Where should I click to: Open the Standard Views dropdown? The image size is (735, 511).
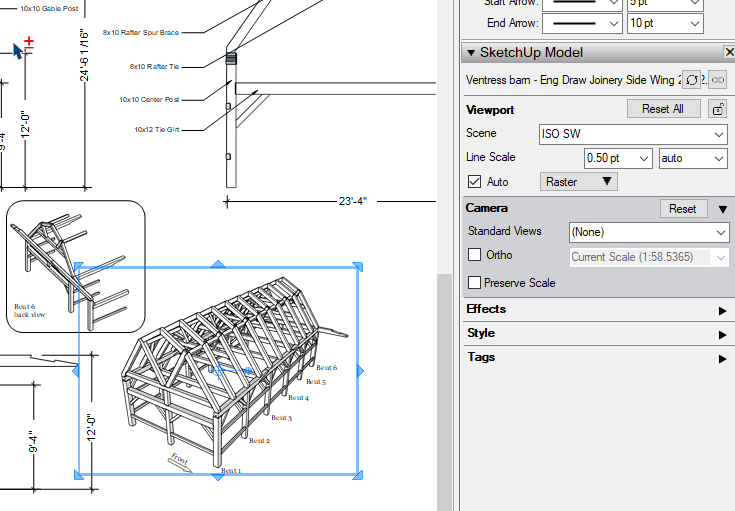649,232
